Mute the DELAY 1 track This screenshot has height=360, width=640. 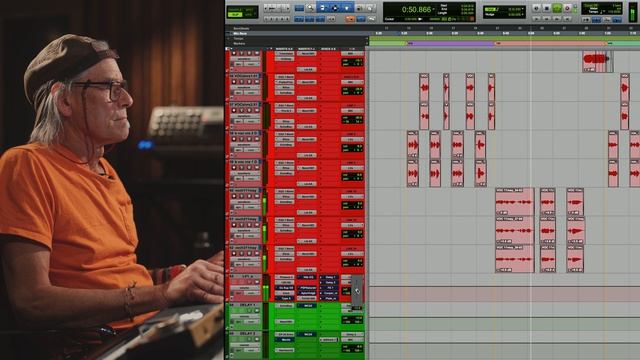click(x=257, y=311)
